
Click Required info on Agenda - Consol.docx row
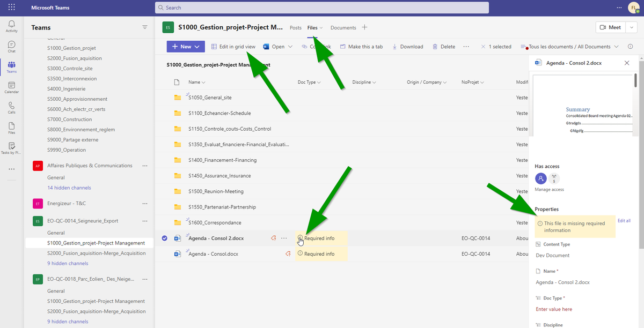(x=319, y=254)
